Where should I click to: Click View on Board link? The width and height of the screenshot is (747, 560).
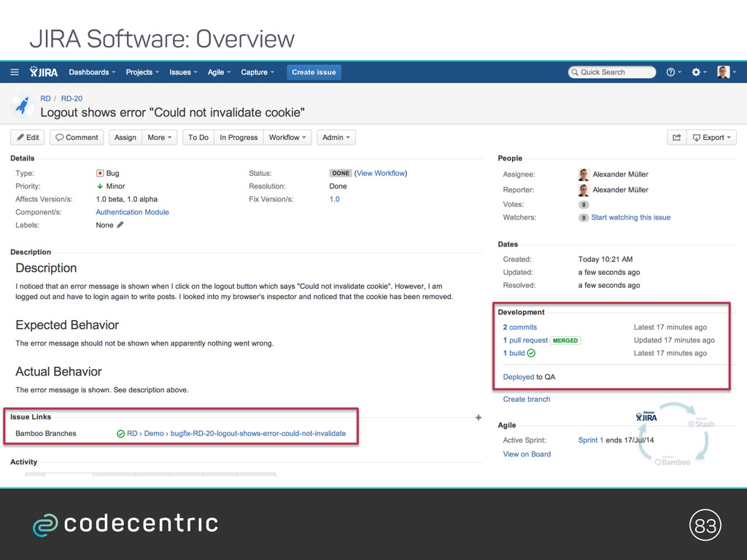[527, 454]
